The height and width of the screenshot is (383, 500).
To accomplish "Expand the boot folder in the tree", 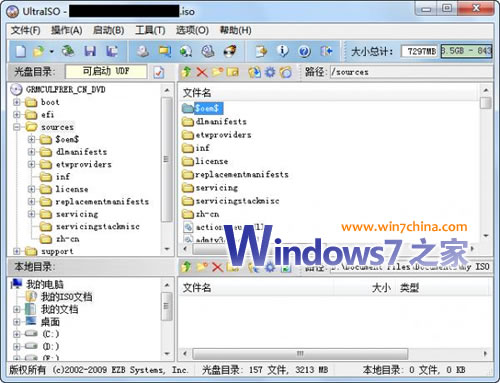I will click(17, 102).
